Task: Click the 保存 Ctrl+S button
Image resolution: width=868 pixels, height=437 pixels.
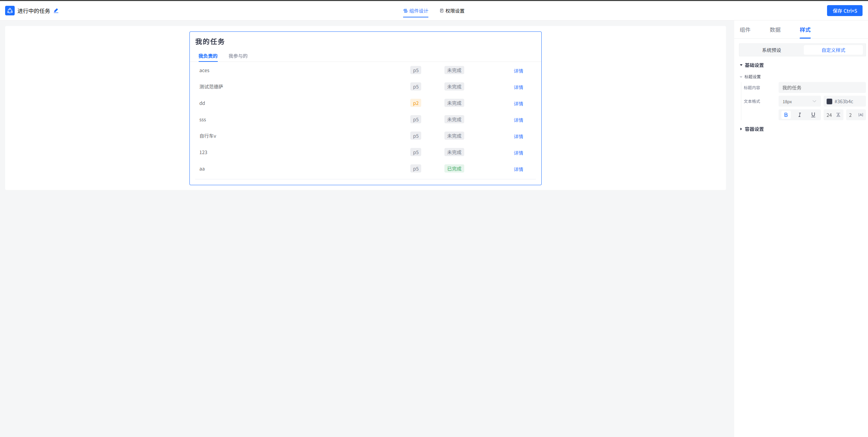Action: coord(844,11)
